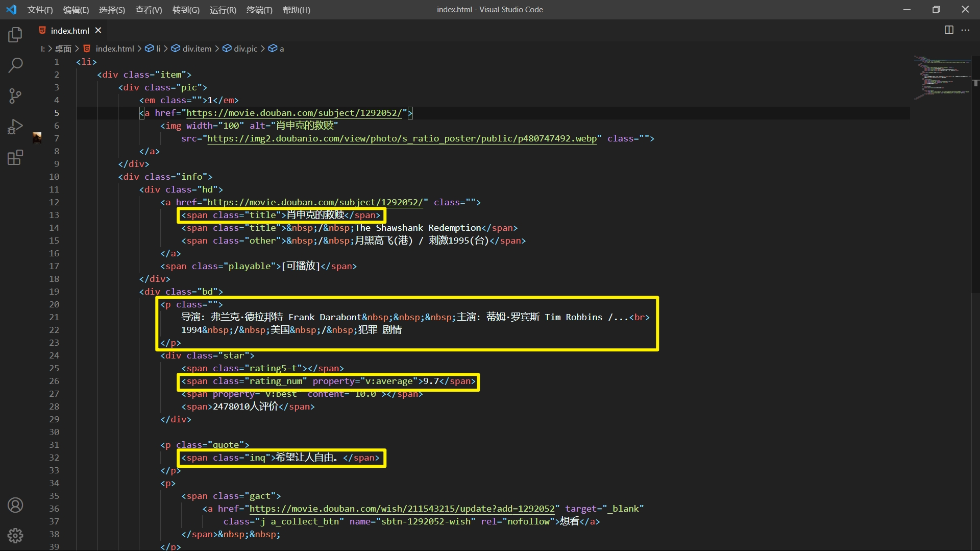Click the doubanio poster image URL on line 7

point(402,138)
